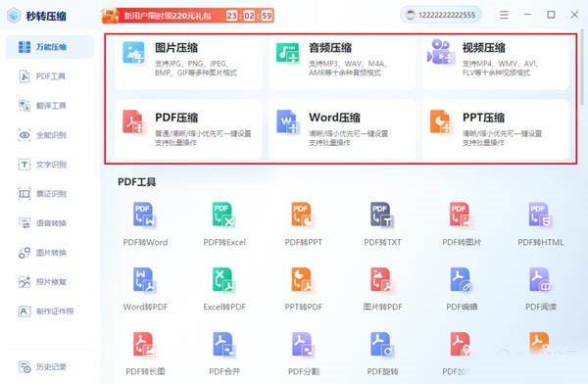
Task: Select 万能压缩 in the sidebar
Action: pos(50,47)
